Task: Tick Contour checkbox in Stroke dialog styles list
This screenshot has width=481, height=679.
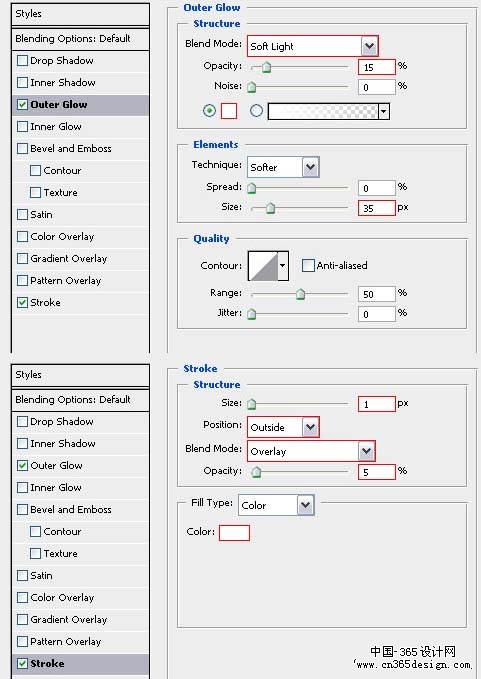Action: [36, 531]
